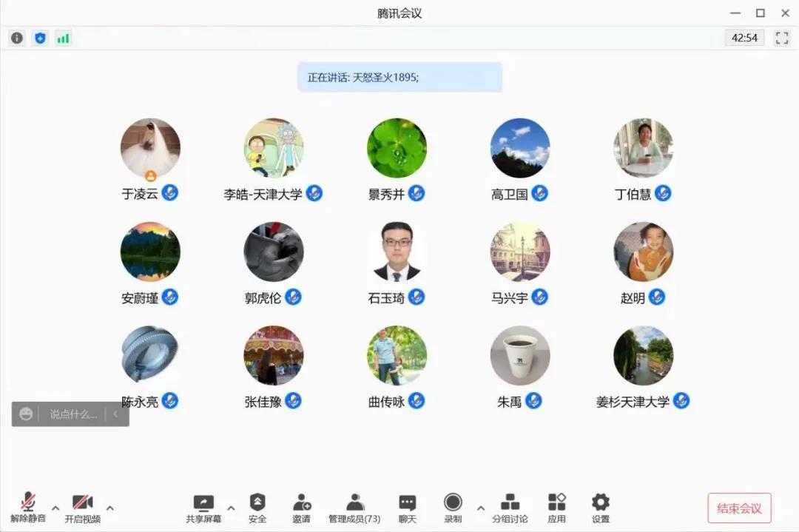This screenshot has width=799, height=532.
Task: Check the green network signal icon
Action: (63, 38)
